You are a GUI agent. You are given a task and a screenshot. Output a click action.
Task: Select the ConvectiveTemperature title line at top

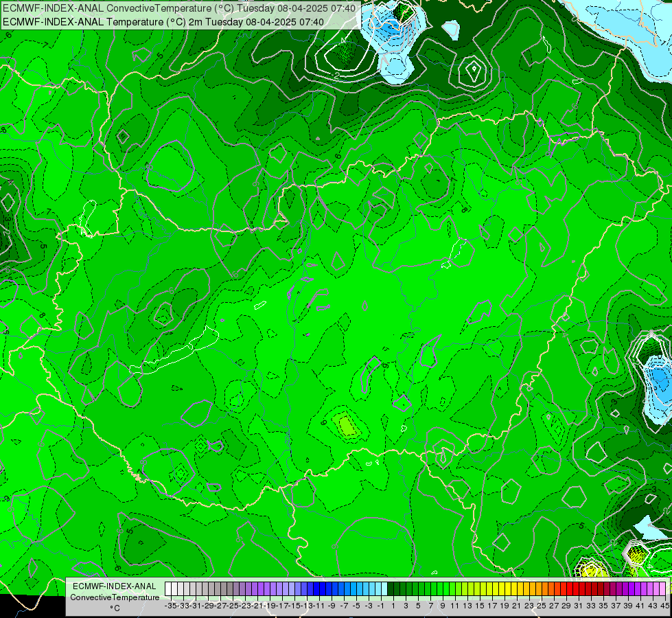click(x=179, y=8)
